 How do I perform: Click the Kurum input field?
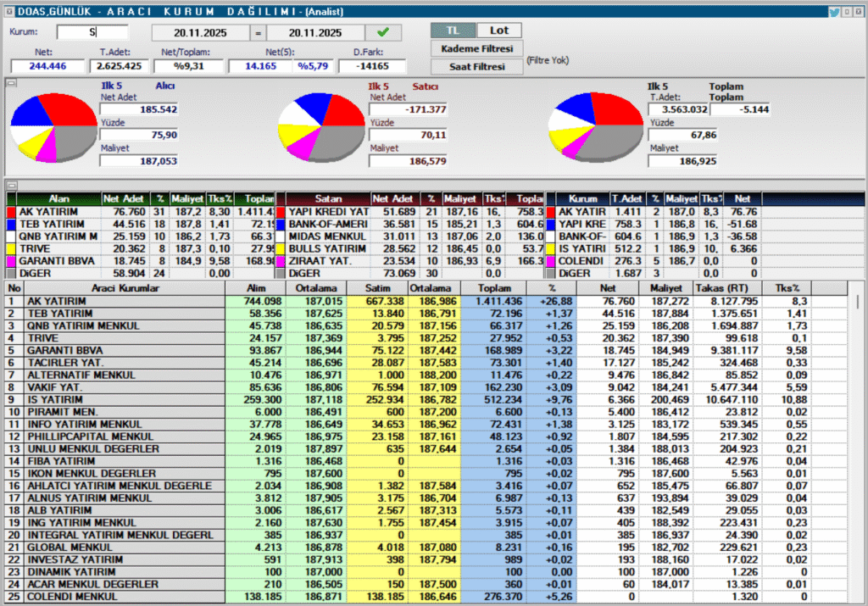[92, 33]
